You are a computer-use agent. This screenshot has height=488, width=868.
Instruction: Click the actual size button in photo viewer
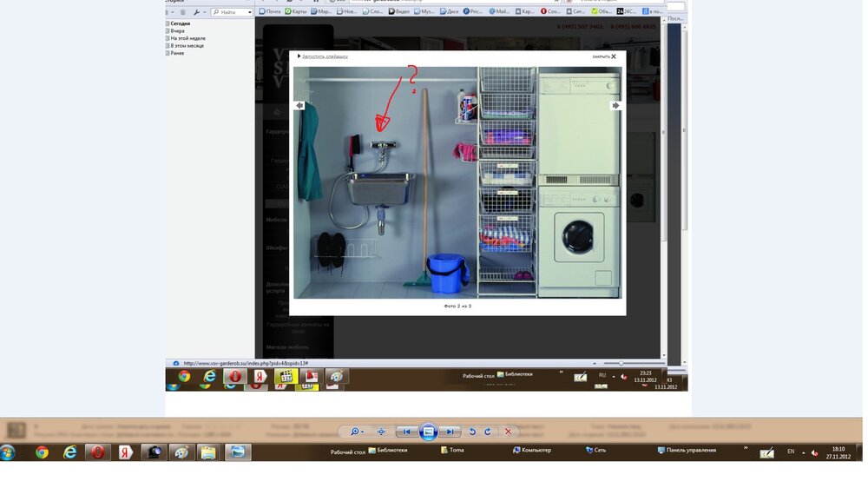click(x=381, y=432)
